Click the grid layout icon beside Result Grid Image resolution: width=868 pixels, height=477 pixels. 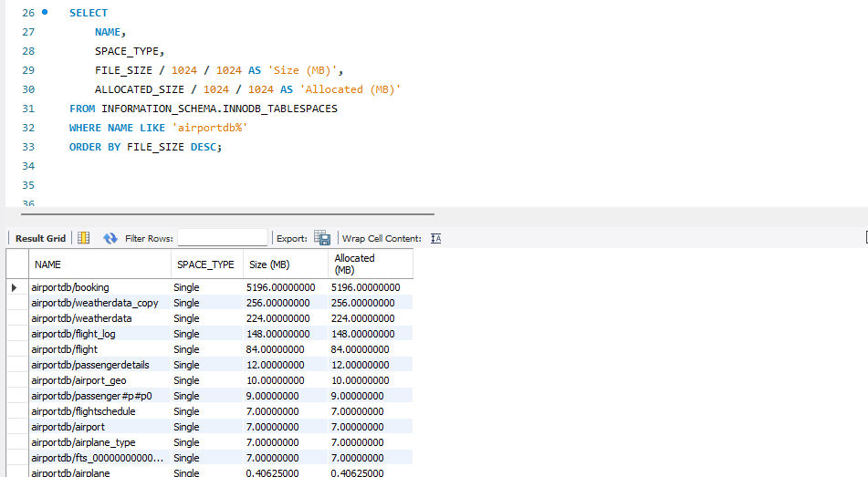pyautogui.click(x=84, y=238)
